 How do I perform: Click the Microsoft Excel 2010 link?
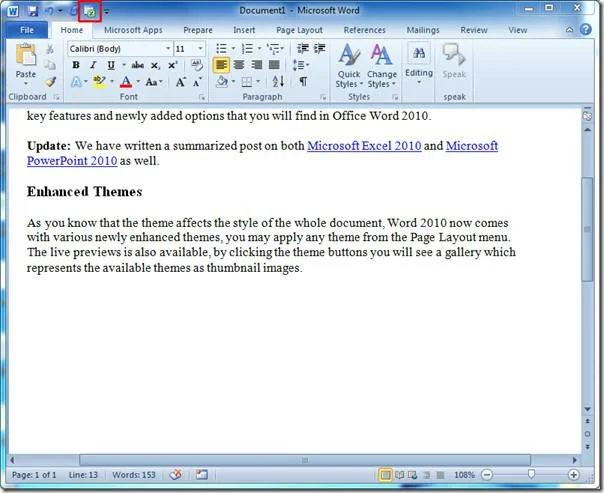click(364, 146)
